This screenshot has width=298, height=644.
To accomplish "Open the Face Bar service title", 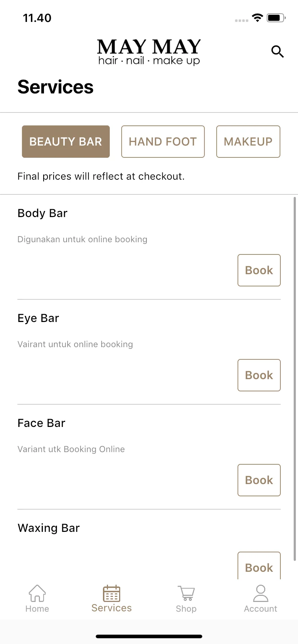I will 41,423.
